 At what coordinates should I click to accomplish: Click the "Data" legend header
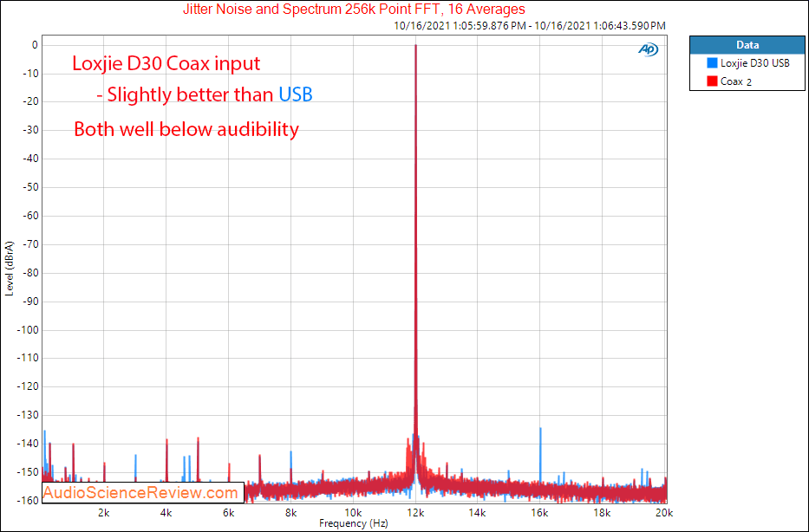(747, 45)
